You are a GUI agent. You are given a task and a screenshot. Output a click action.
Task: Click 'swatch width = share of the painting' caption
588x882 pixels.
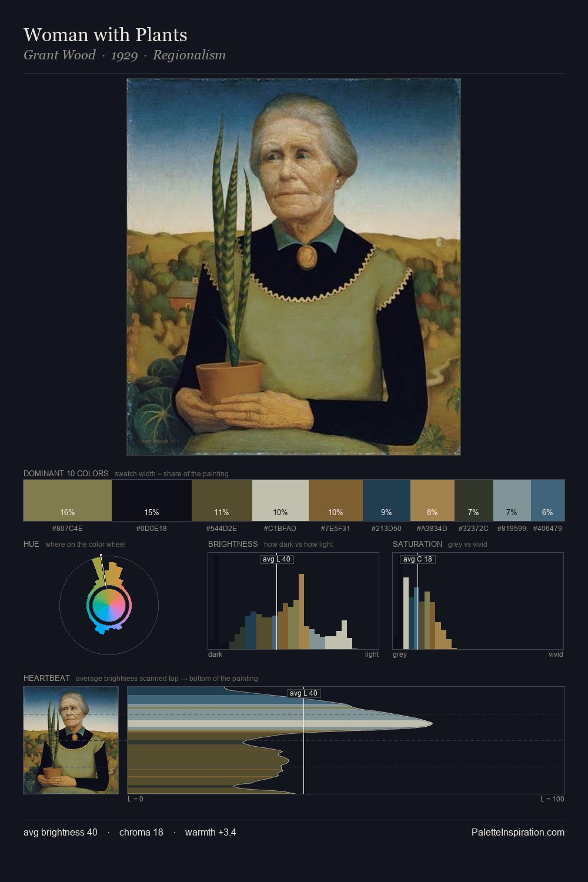(172, 474)
